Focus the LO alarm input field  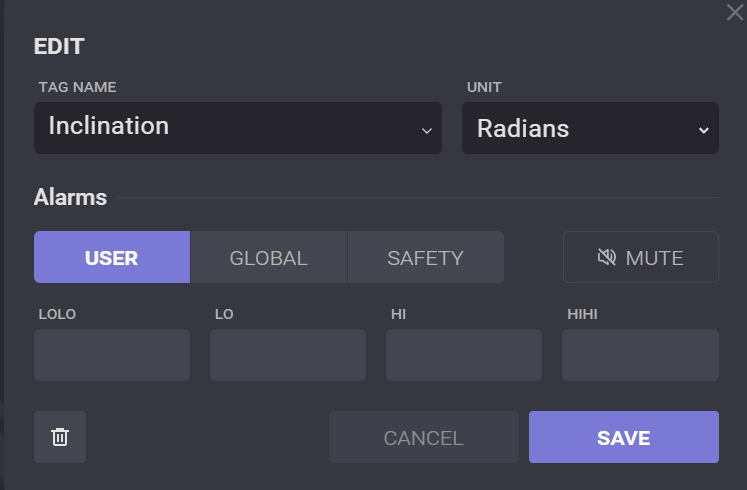pos(288,355)
